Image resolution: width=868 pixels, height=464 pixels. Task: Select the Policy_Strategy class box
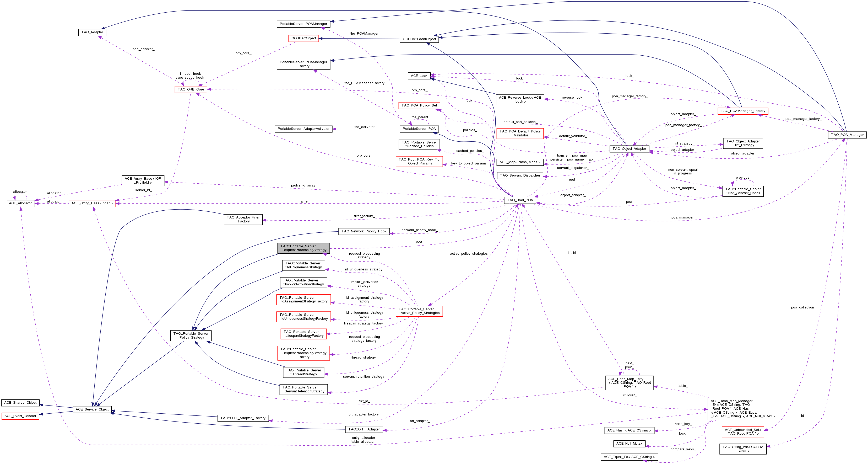point(191,335)
